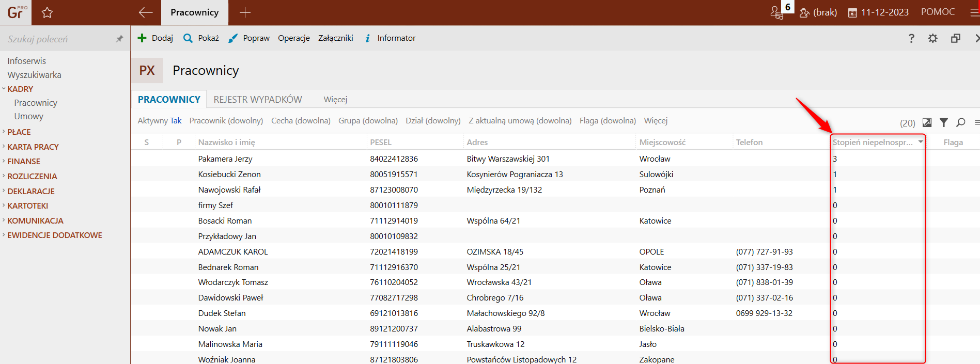Open the POMOC link
This screenshot has width=980, height=364.
tap(938, 12)
